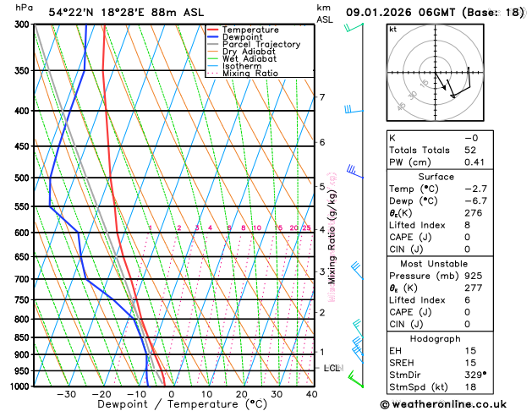Image resolution: width=532 pixels, height=411 pixels.
Task: Click the 40 temperature axis tick
Action: [311, 394]
